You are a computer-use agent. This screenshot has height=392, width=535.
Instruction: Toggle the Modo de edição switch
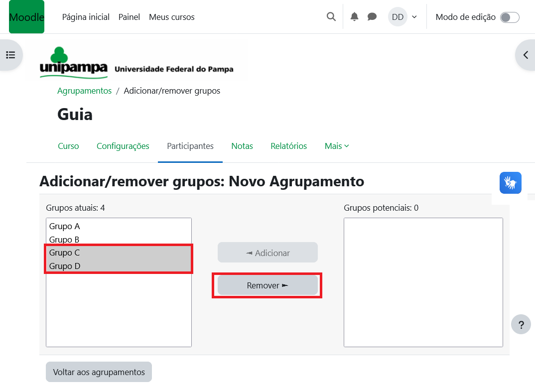pyautogui.click(x=510, y=17)
